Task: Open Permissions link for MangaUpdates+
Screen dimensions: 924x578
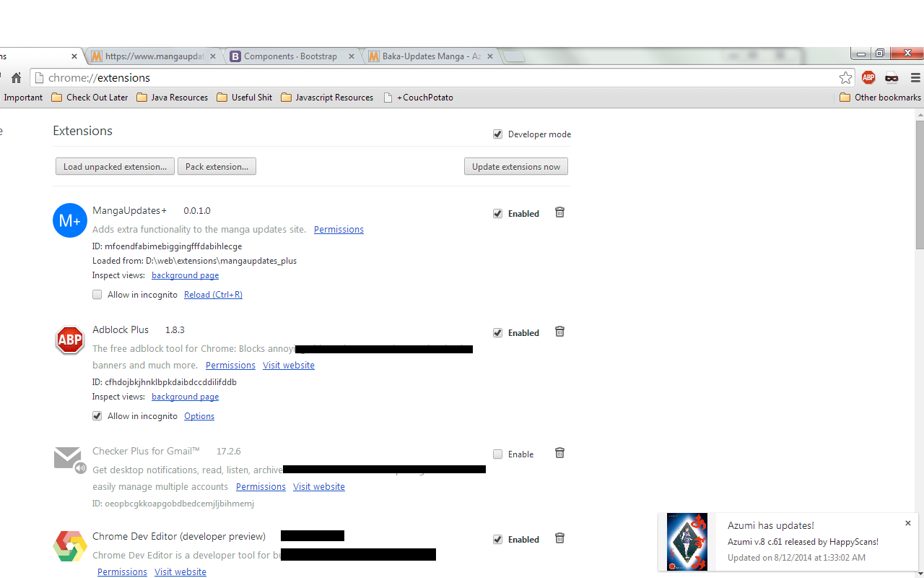Action: pyautogui.click(x=339, y=230)
